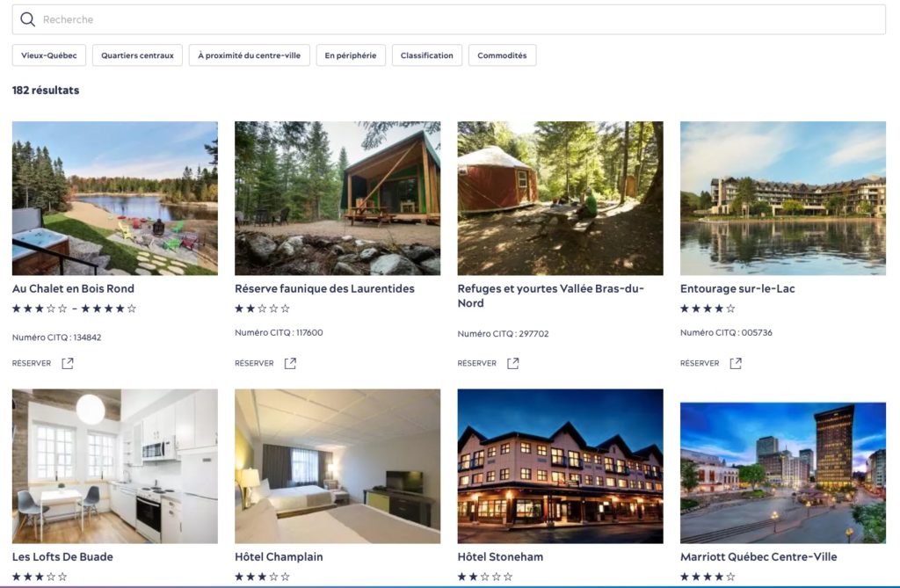Open Les Lofts De Buade title link
The image size is (900, 588).
(62, 556)
